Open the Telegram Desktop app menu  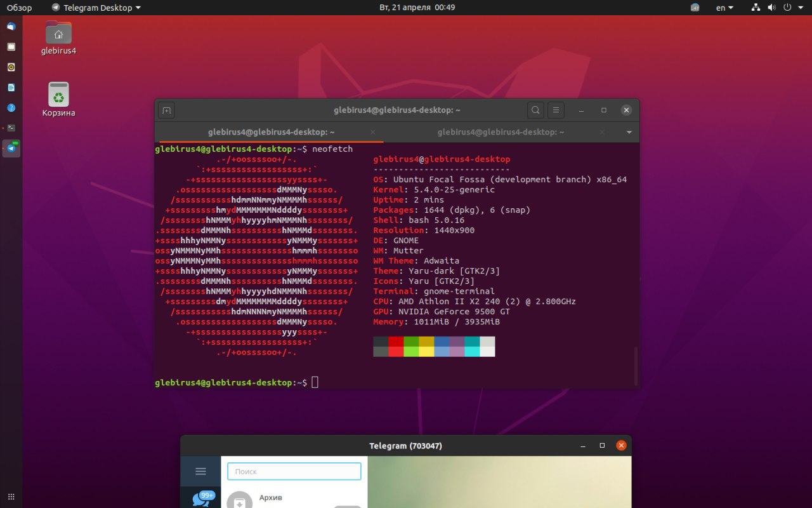[96, 8]
